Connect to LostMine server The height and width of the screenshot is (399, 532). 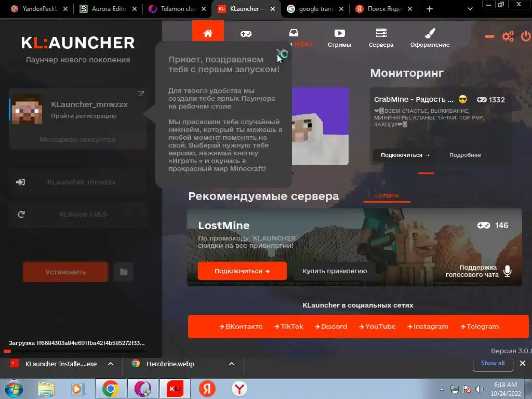242,271
